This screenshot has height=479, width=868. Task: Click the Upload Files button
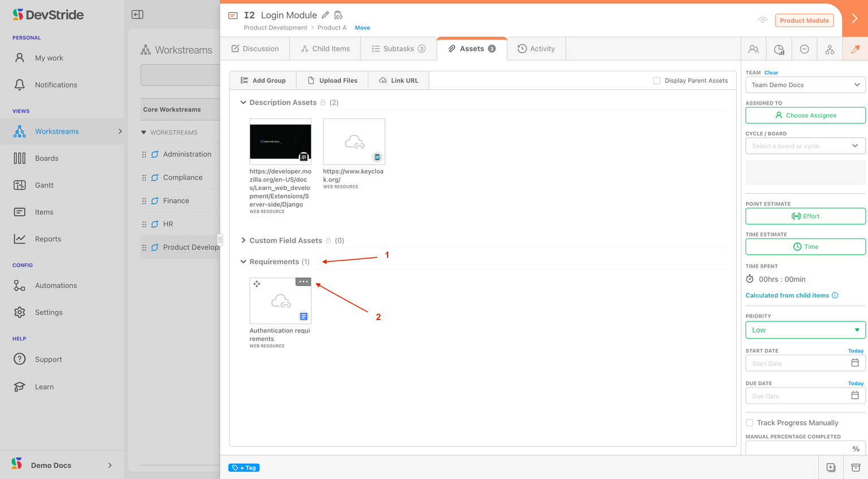pos(332,81)
